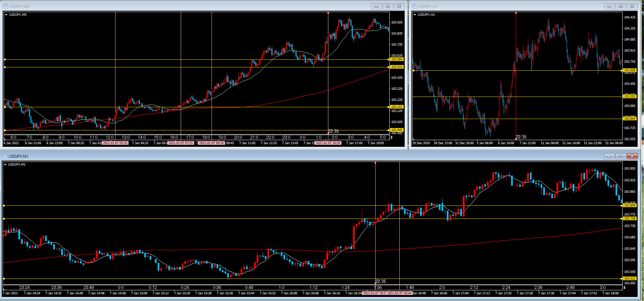Restore the USDJPY,M5 chart window
This screenshot has height=301, width=644.
tap(388, 6)
